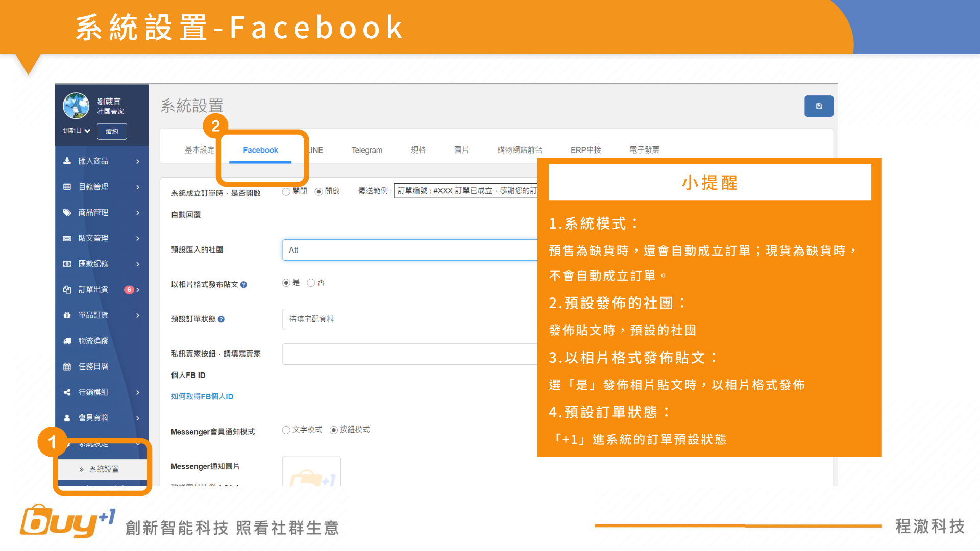
Task: Open the ERP串接 tab
Action: [585, 150]
